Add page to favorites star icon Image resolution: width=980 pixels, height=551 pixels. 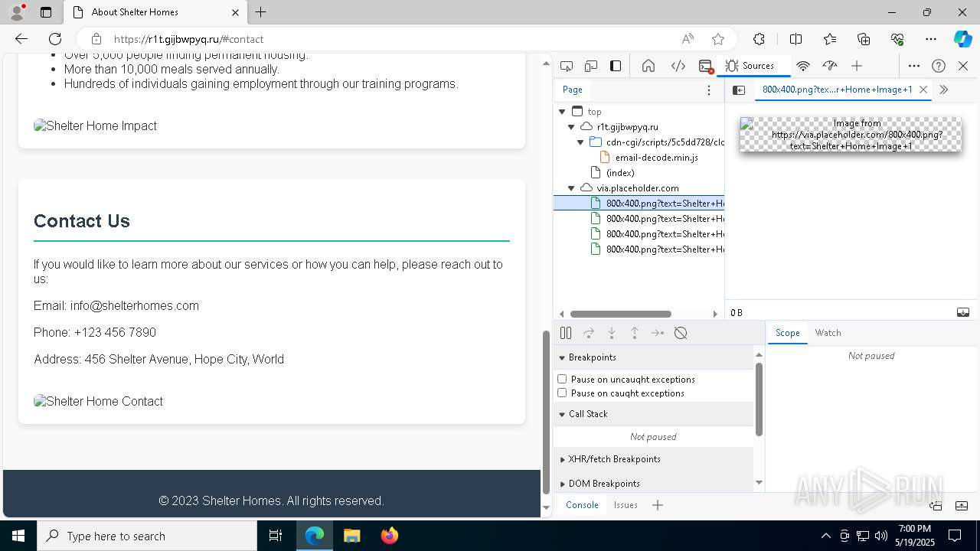point(717,39)
